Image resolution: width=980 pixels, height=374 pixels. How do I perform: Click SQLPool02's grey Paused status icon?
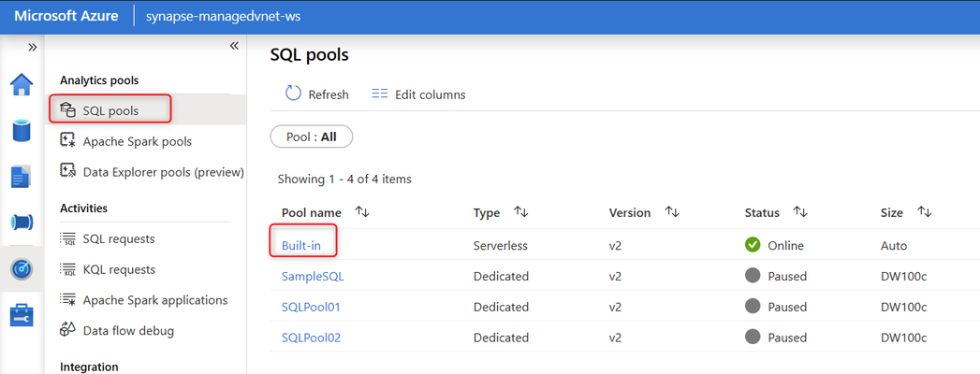click(753, 337)
